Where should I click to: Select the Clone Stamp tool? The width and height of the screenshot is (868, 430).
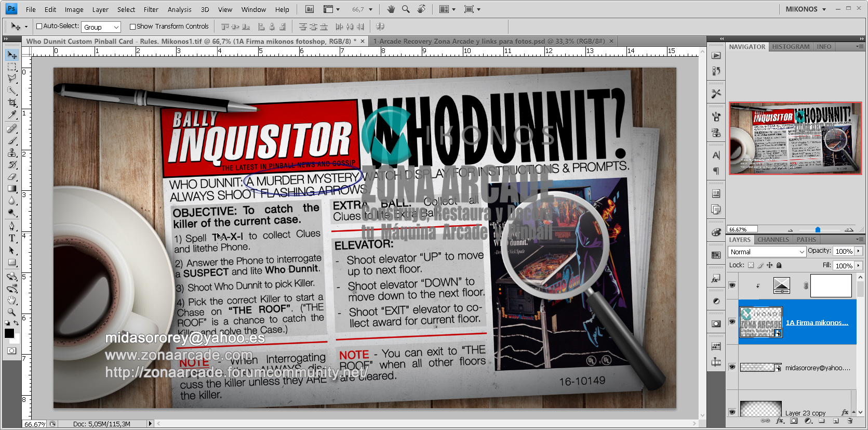[12, 152]
